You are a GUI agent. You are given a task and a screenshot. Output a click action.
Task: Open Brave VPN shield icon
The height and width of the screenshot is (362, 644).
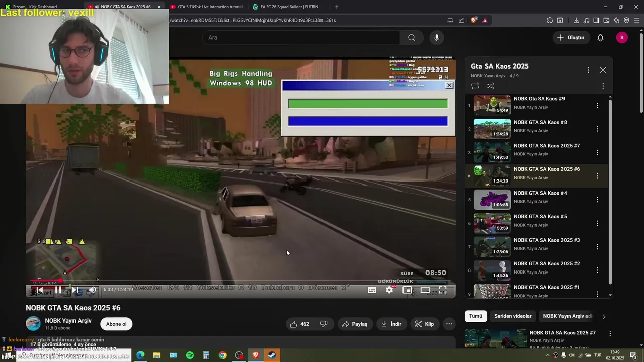[626, 20]
